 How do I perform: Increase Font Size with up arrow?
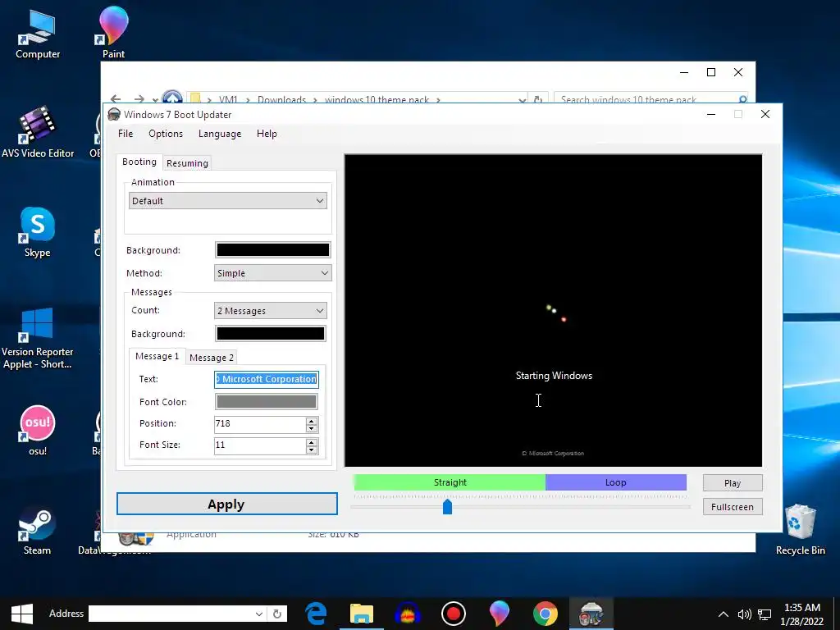coord(311,442)
